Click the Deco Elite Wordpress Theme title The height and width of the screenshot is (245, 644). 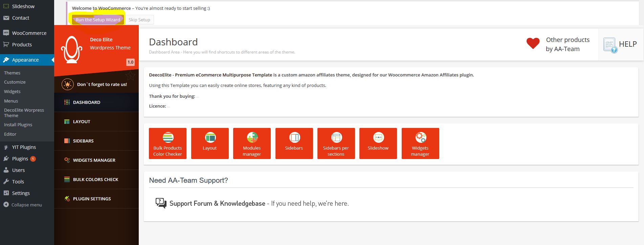pos(110,44)
